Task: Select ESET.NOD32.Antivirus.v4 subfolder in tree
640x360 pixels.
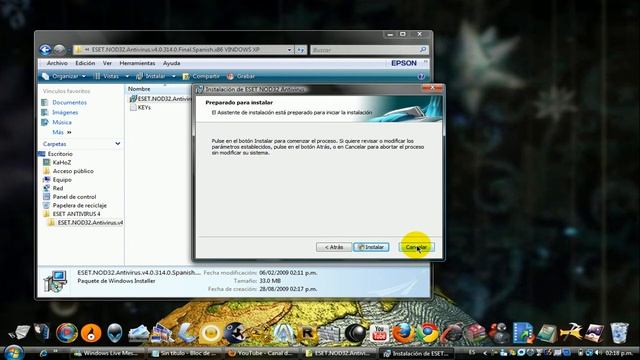Action: [x=90, y=222]
